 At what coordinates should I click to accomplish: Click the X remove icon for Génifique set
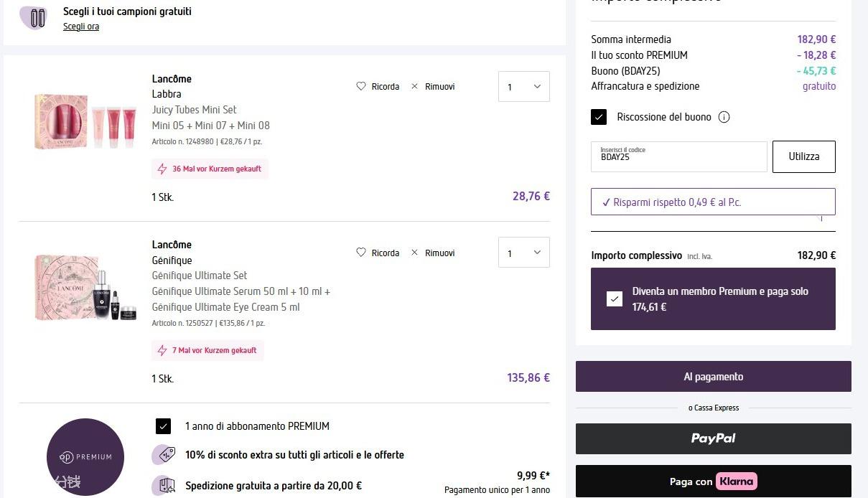tap(414, 253)
